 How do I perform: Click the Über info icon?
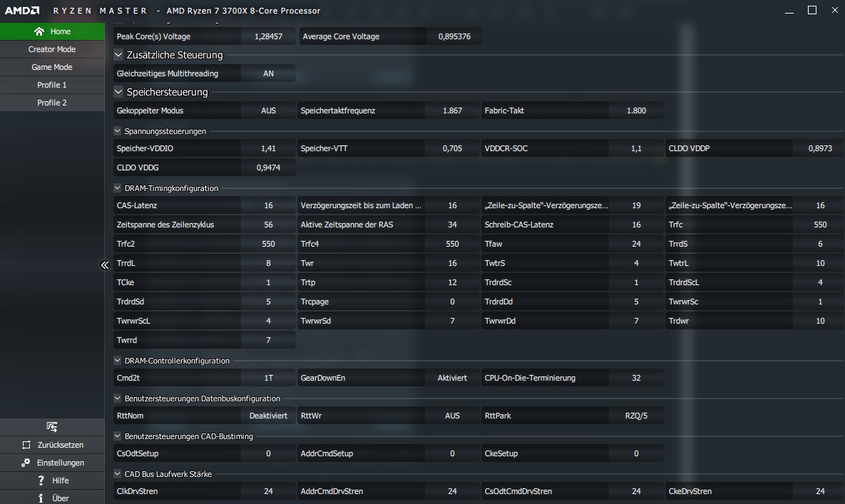(x=41, y=498)
